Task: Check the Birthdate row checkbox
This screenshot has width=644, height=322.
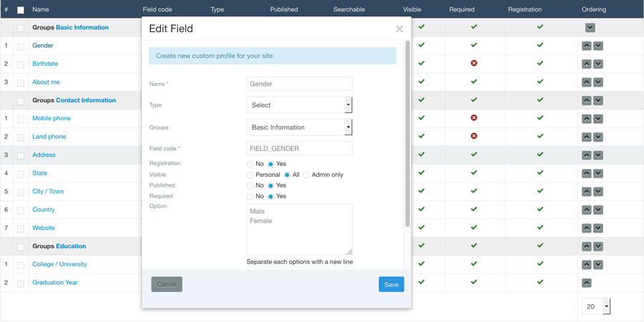Action: coord(21,64)
